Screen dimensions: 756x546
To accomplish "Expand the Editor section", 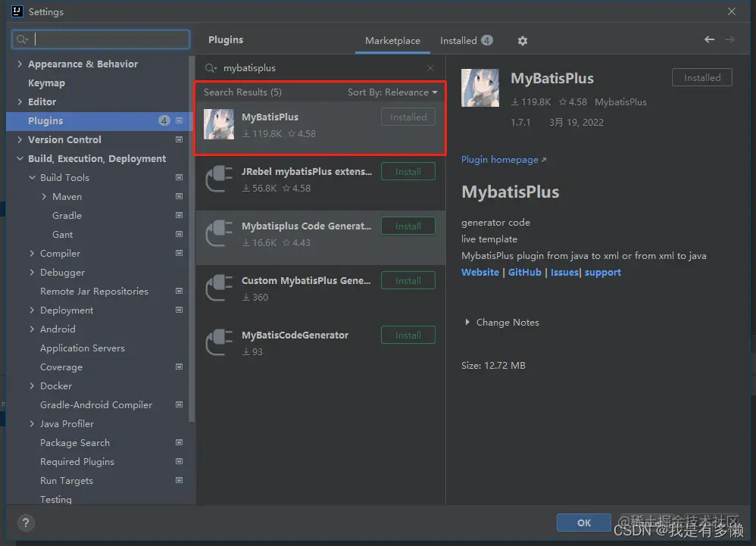I will pos(20,101).
